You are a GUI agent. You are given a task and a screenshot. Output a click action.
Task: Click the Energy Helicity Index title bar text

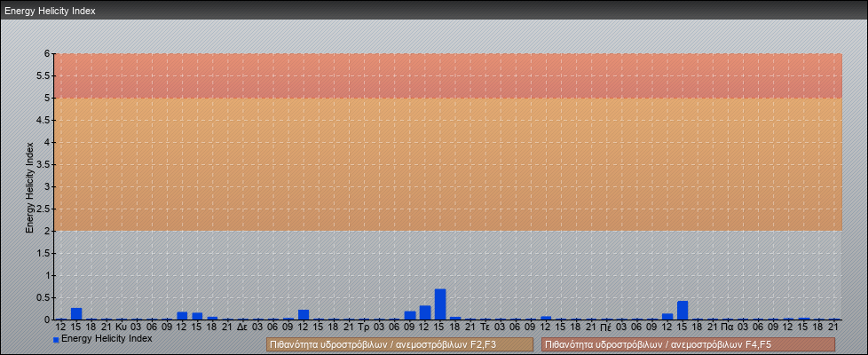(x=50, y=11)
